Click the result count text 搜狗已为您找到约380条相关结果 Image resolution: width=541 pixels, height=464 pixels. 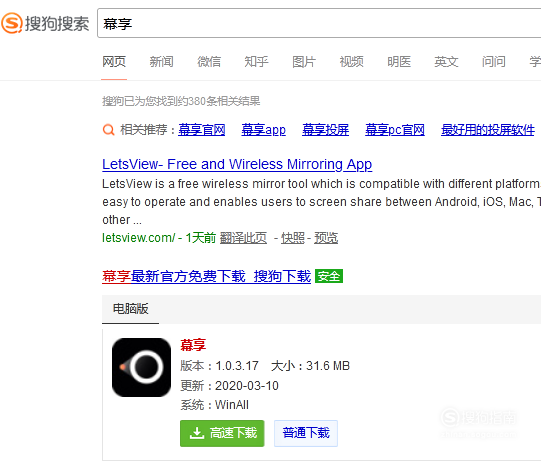pos(181,101)
